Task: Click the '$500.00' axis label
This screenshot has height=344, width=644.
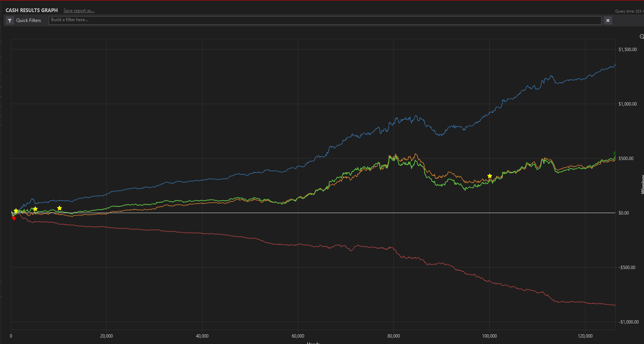Action: click(x=626, y=159)
